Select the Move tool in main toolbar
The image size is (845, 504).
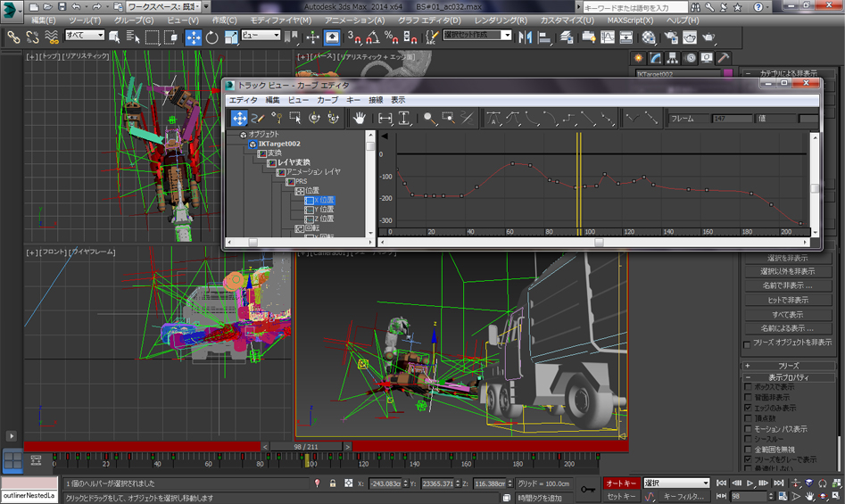(193, 37)
